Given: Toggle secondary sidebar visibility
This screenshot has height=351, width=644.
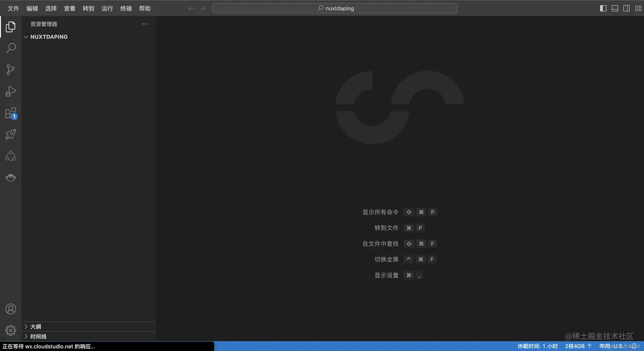Looking at the screenshot, I should (627, 8).
